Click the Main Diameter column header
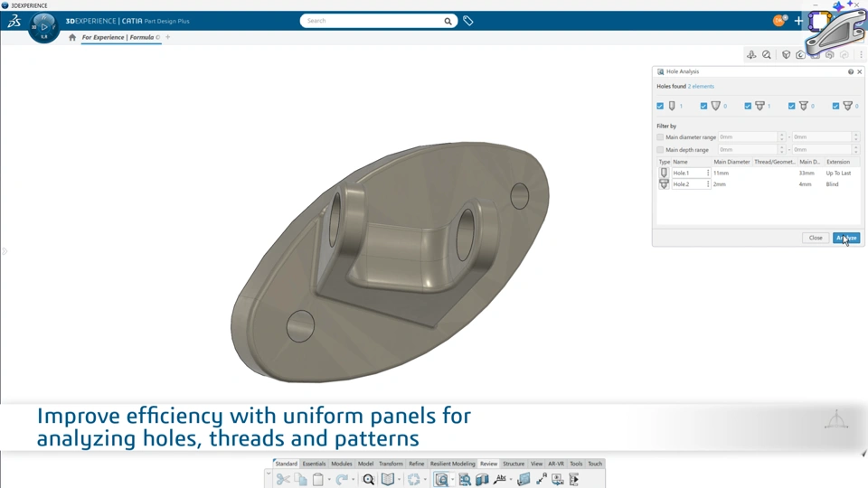 click(x=731, y=162)
